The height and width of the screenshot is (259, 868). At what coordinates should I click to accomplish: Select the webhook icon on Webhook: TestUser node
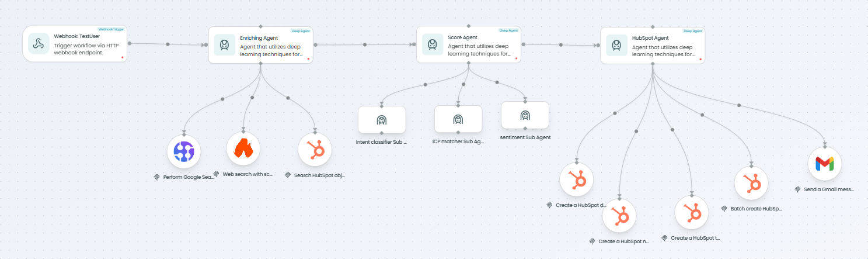[39, 44]
